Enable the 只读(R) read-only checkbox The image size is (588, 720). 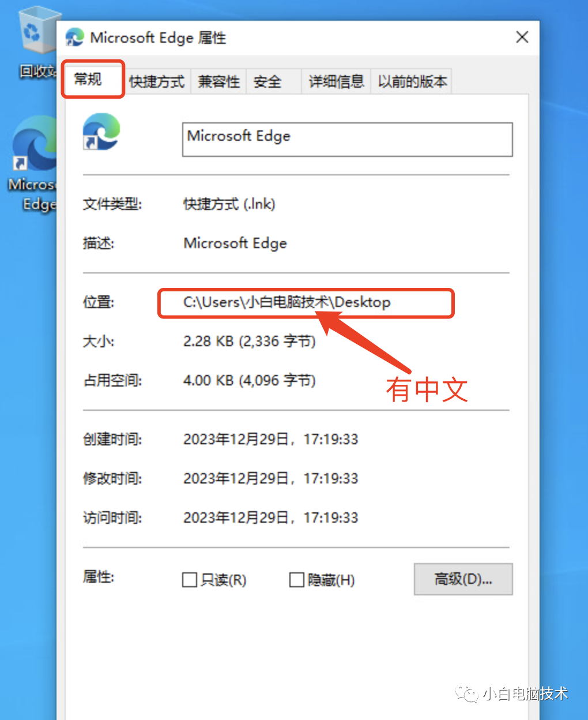coord(190,580)
